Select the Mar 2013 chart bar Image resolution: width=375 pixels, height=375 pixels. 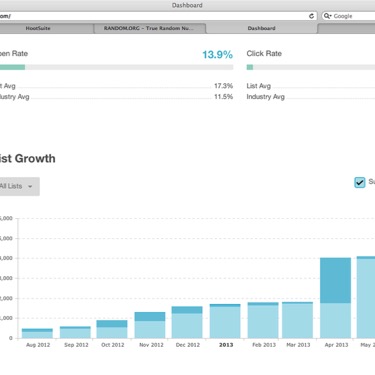click(x=298, y=320)
